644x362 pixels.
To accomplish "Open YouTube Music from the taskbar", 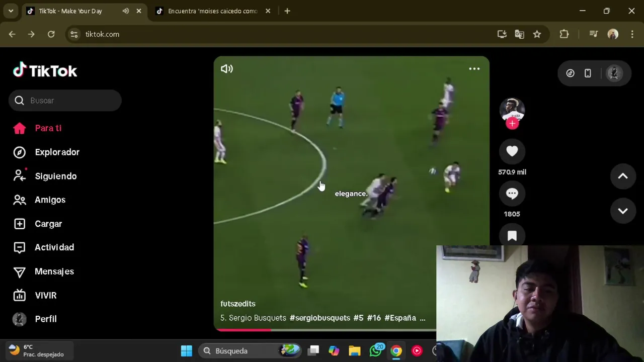I will pyautogui.click(x=417, y=351).
